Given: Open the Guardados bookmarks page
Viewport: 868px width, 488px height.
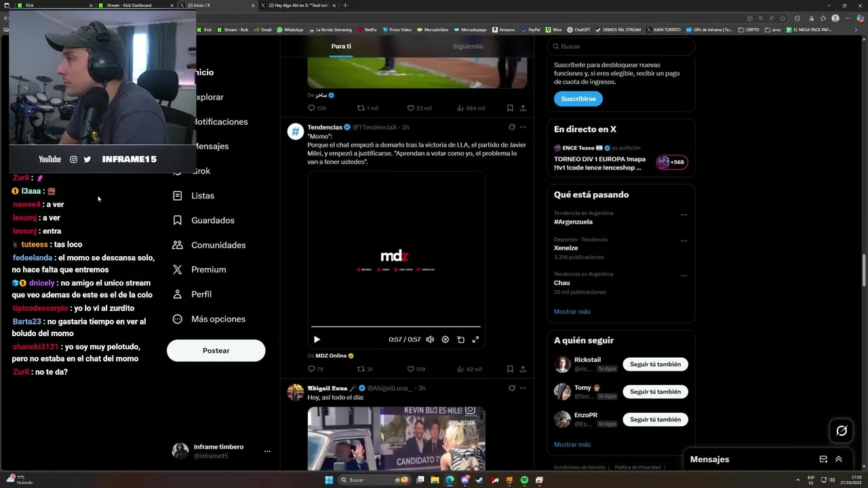Looking at the screenshot, I should pyautogui.click(x=203, y=220).
